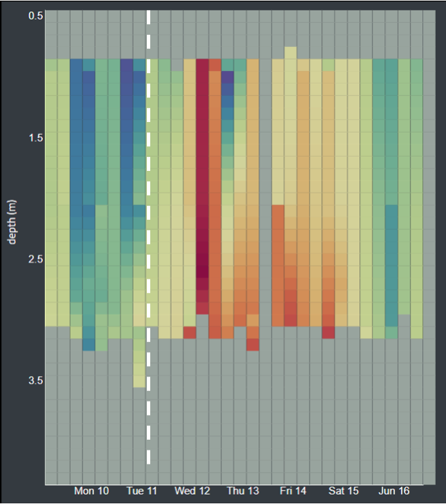Select the Jun 16 x-axis date label
This screenshot has width=446, height=504.
coord(394,491)
